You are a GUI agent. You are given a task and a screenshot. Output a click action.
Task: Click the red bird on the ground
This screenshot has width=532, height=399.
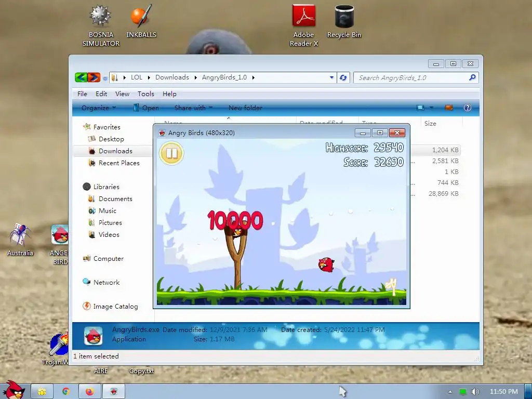[x=326, y=265]
